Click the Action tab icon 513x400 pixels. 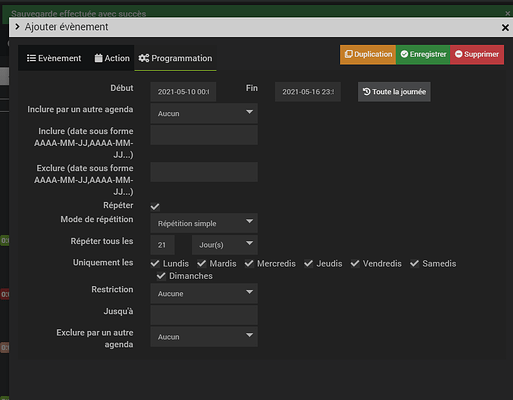coord(98,58)
